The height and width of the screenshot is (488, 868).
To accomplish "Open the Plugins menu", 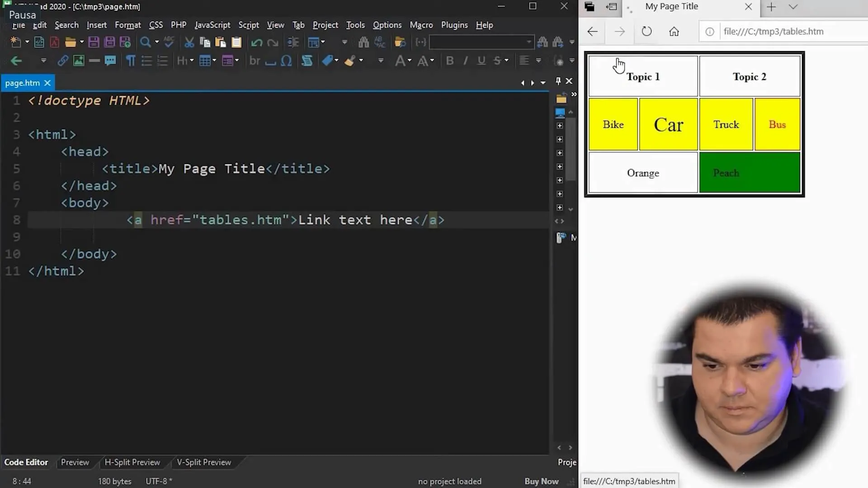I will pyautogui.click(x=454, y=25).
